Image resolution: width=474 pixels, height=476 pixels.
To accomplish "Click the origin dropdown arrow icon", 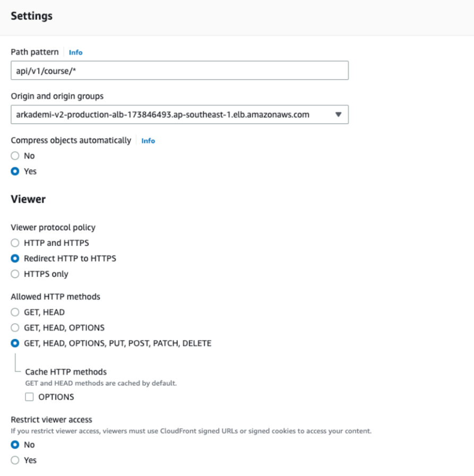I will tap(338, 114).
